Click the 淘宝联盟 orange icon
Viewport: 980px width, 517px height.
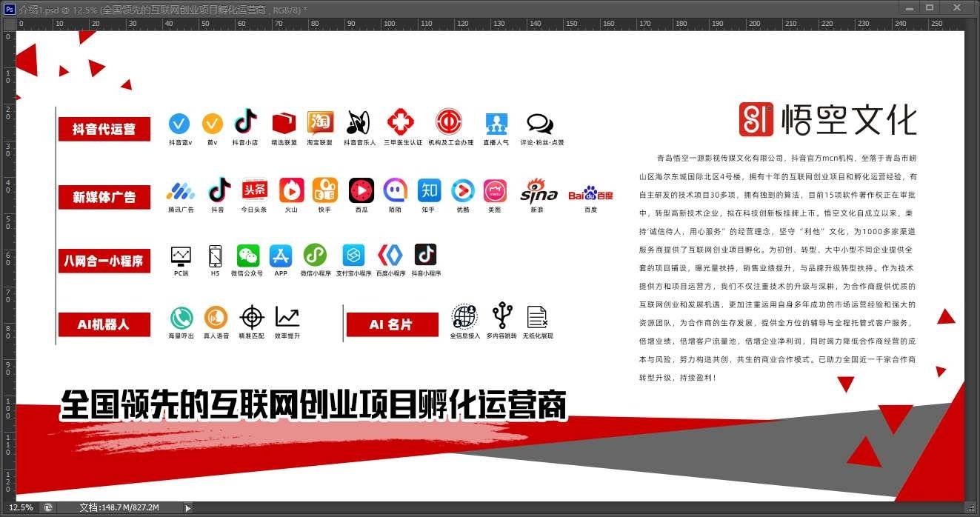coord(320,122)
